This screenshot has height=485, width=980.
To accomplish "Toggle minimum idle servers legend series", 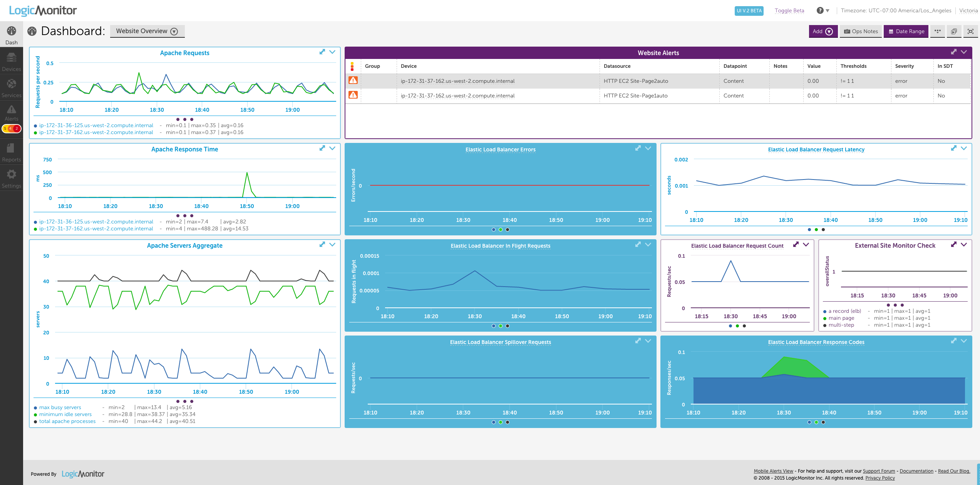I will tap(63, 415).
